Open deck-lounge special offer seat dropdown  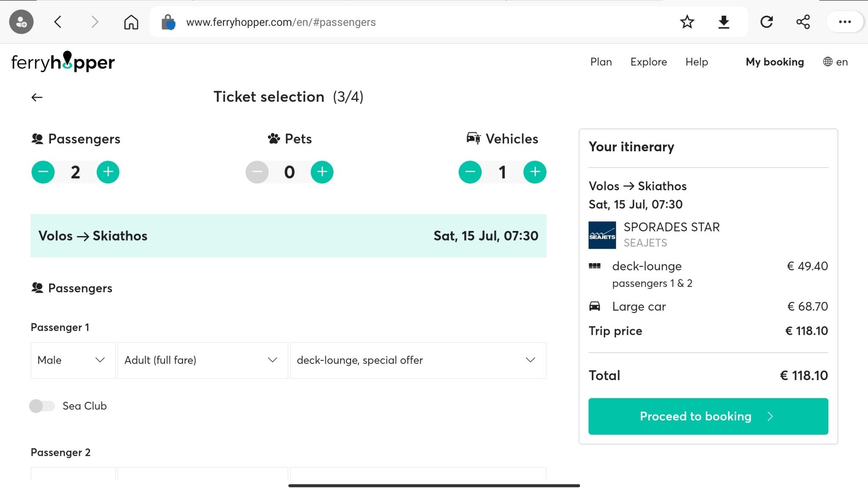pyautogui.click(x=418, y=360)
